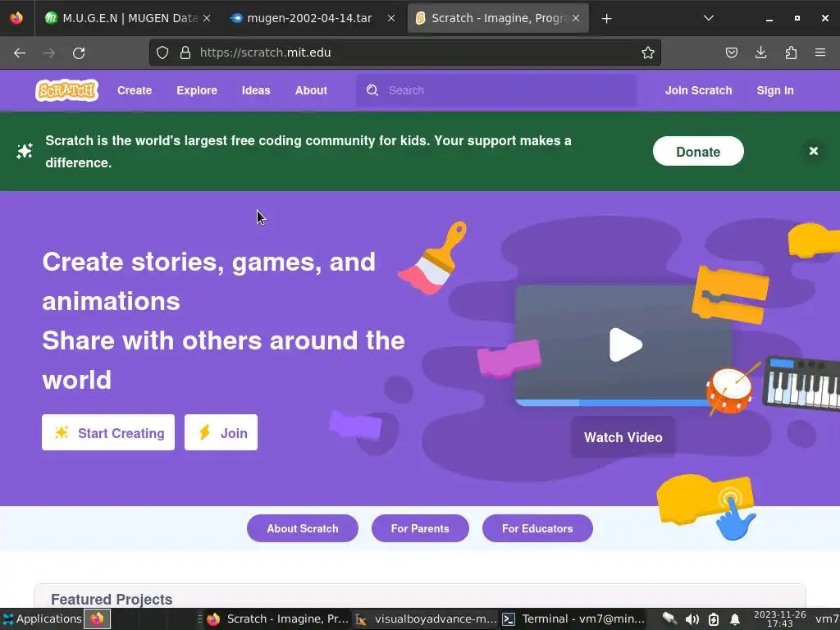Open the Create page

[x=135, y=90]
